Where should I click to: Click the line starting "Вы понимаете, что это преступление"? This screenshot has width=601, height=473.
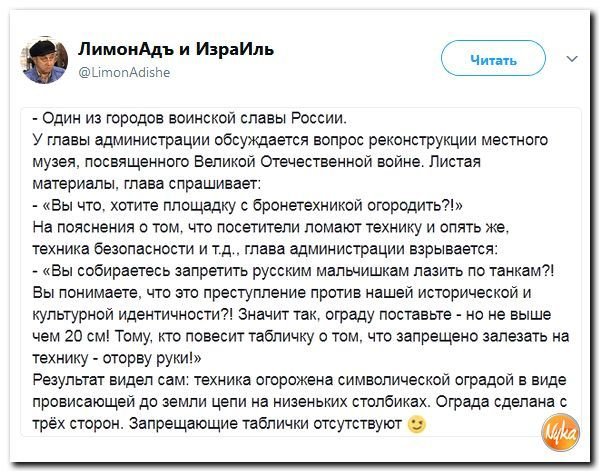(x=282, y=293)
